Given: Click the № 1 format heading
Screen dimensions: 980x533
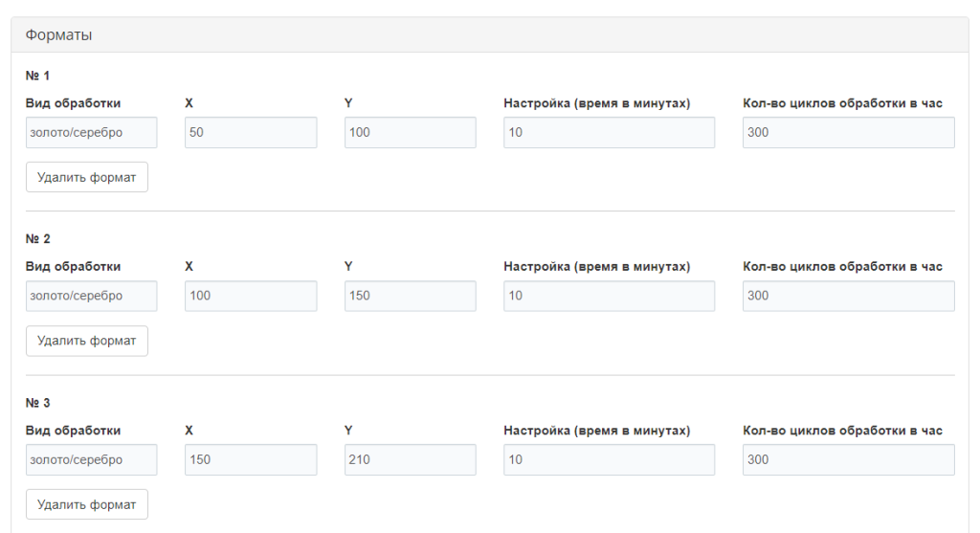Looking at the screenshot, I should point(38,76).
